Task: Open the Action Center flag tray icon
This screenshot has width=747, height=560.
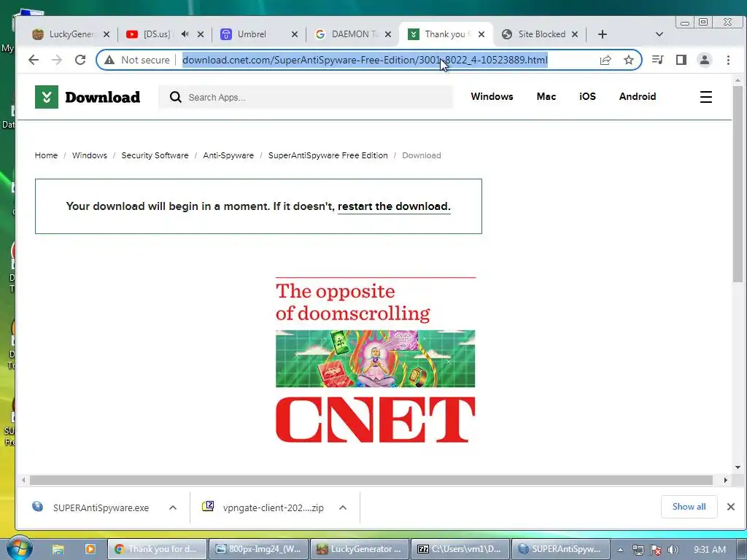Action: (656, 550)
